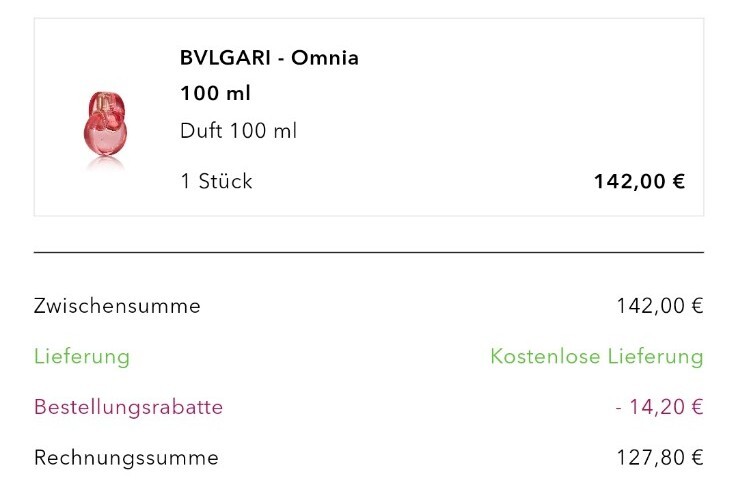
Task: Click the Zwischensumme label
Action: click(x=117, y=306)
